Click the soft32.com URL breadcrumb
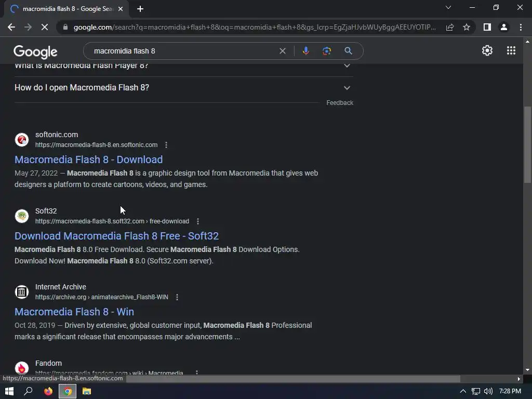The width and height of the screenshot is (532, 399). (112, 221)
